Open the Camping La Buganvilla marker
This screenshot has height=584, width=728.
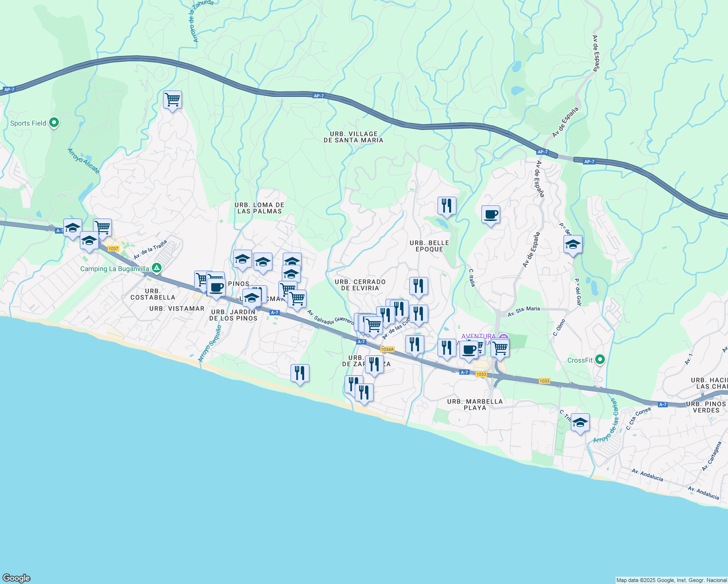pyautogui.click(x=157, y=268)
